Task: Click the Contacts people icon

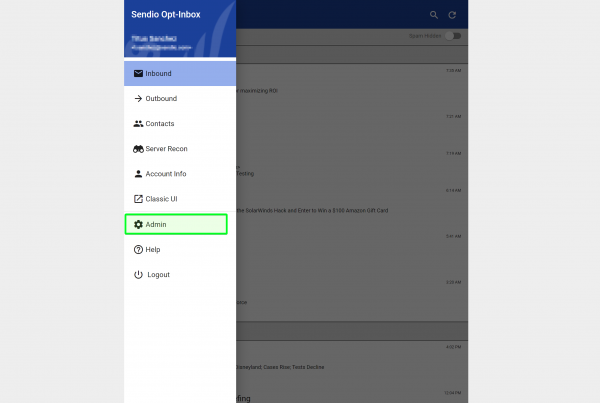Action: tap(138, 124)
